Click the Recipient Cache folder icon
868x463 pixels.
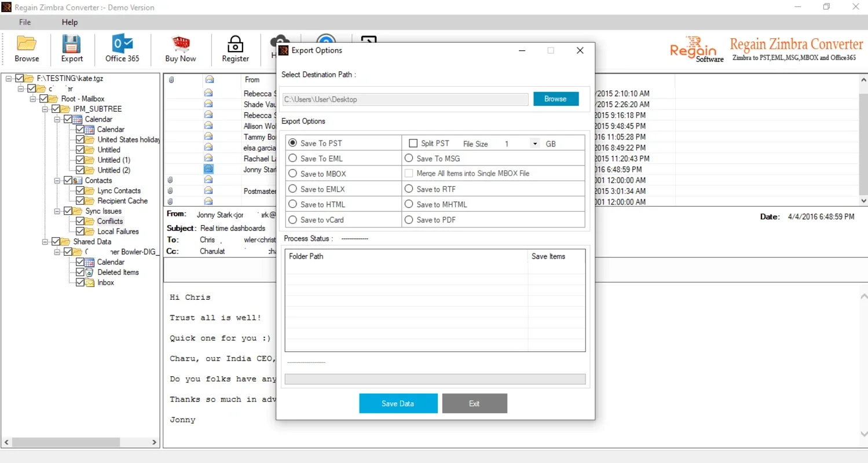click(x=90, y=201)
